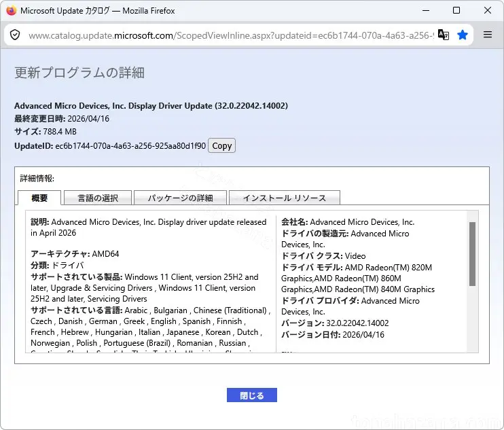Image resolution: width=504 pixels, height=430 pixels.
Task: Close the Firefox window
Action: click(487, 11)
